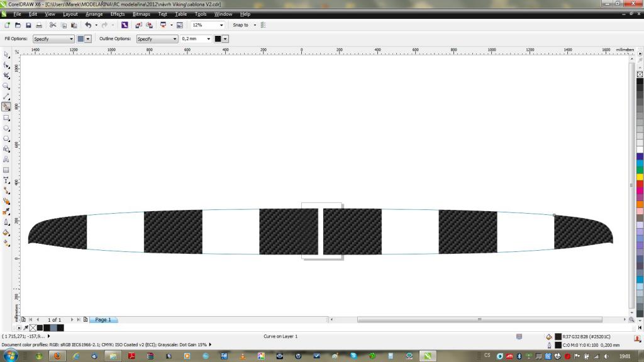Image resolution: width=644 pixels, height=362 pixels.
Task: Launch Firefox from the Windows taskbar
Action: pos(57,356)
